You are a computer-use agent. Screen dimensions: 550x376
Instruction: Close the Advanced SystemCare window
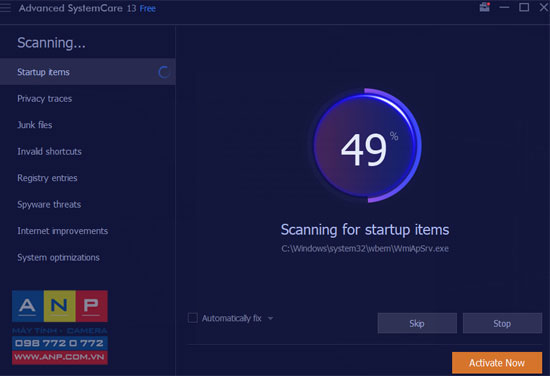[x=544, y=7]
